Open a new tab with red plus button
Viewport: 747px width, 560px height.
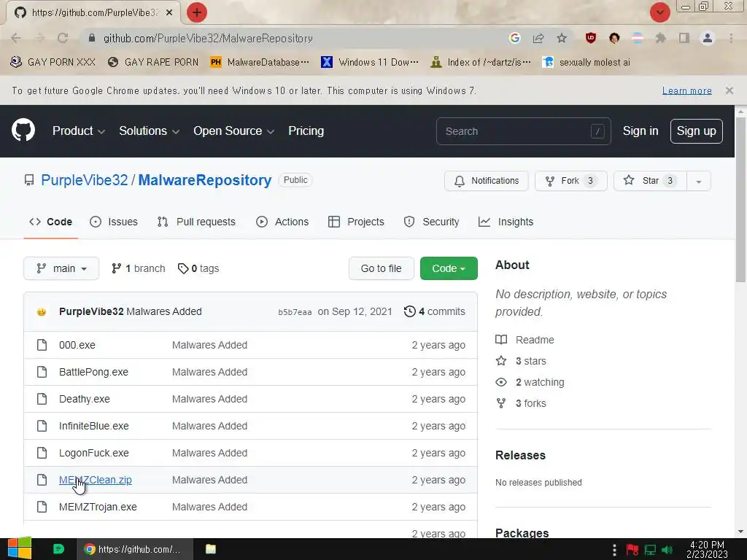pyautogui.click(x=197, y=12)
